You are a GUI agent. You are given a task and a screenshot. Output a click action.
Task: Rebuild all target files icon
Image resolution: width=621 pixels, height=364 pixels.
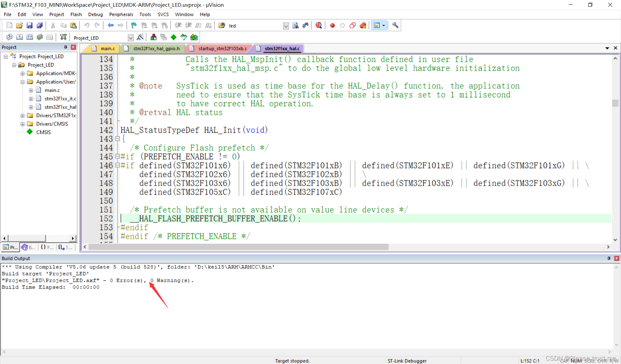30,37
